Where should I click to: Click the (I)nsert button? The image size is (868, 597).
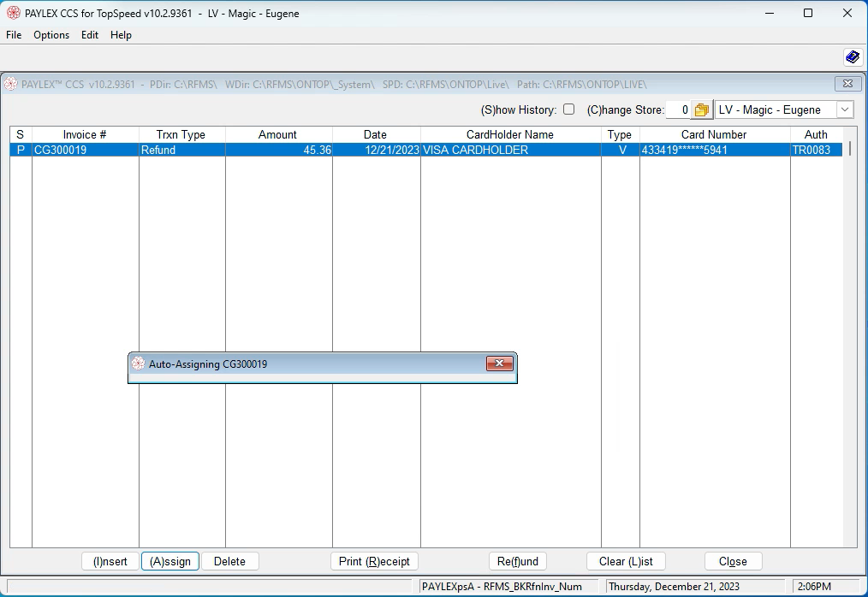pos(110,561)
